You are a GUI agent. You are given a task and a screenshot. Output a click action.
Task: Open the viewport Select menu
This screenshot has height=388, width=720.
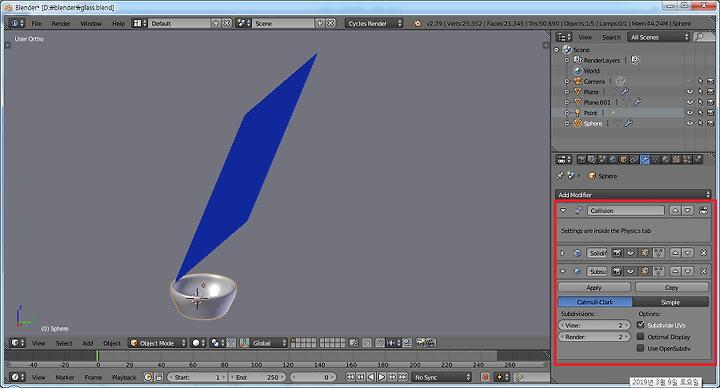pyautogui.click(x=64, y=343)
